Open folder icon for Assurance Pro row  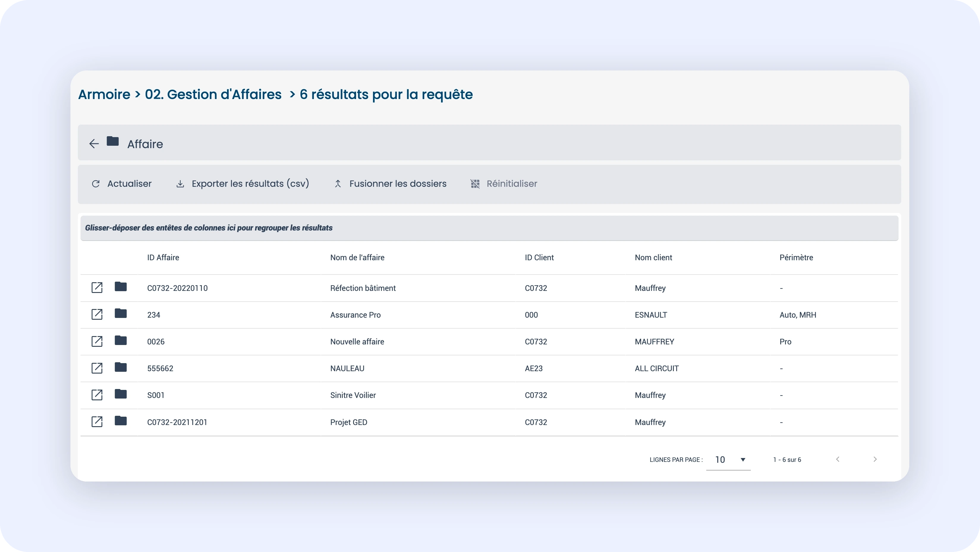pos(121,313)
